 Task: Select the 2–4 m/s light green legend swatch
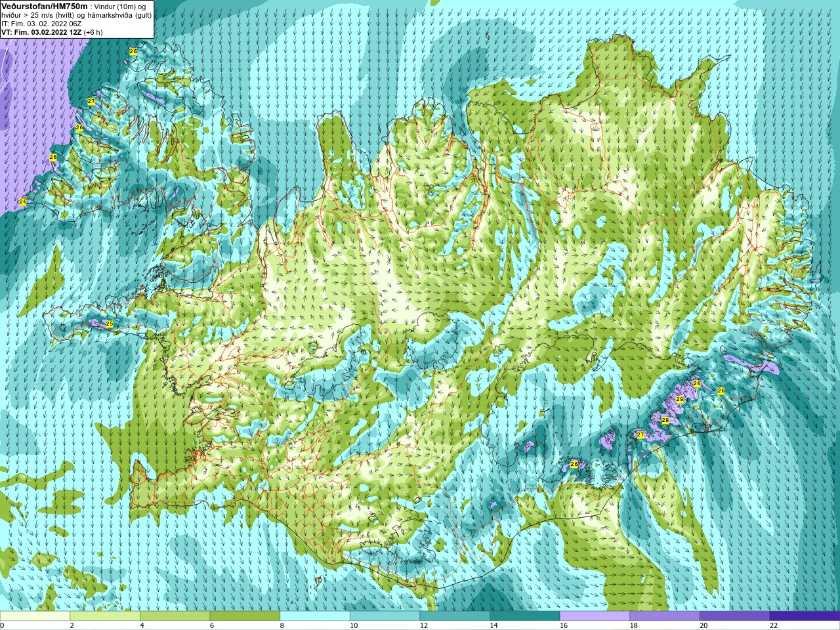pyautogui.click(x=105, y=616)
